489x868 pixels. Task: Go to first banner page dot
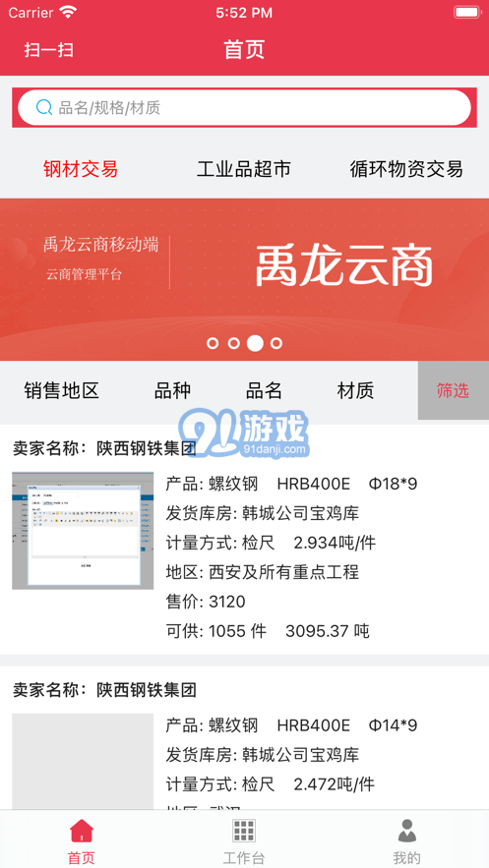(x=213, y=343)
